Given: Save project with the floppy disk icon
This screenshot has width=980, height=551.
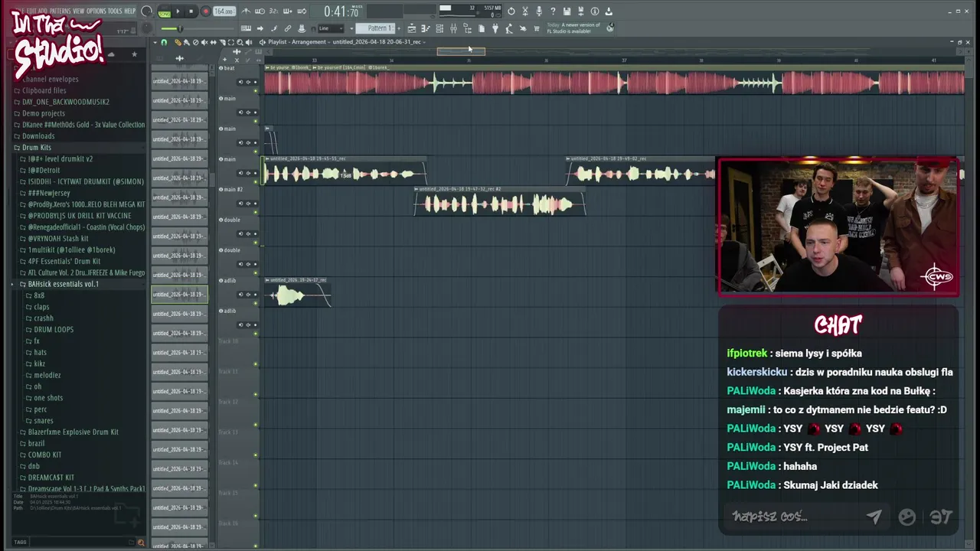Looking at the screenshot, I should tap(567, 11).
